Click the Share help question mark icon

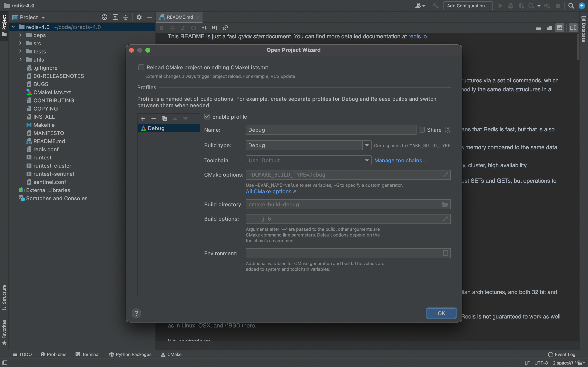pyautogui.click(x=447, y=130)
